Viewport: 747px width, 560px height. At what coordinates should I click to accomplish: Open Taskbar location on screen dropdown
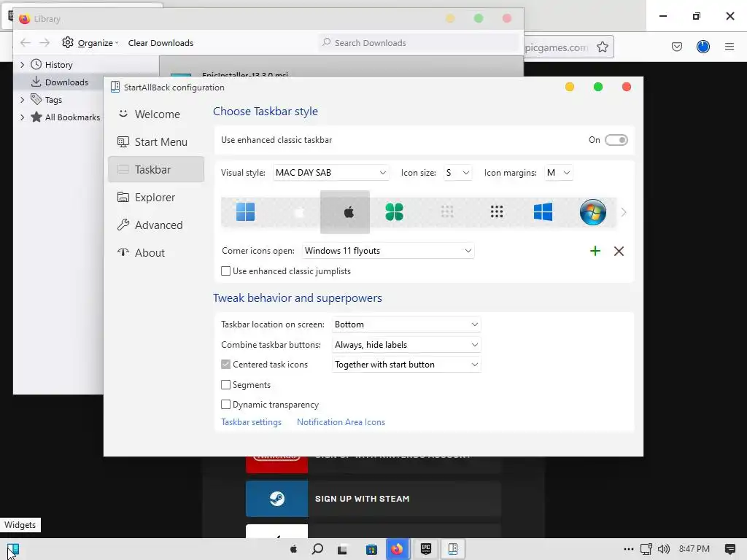point(406,324)
